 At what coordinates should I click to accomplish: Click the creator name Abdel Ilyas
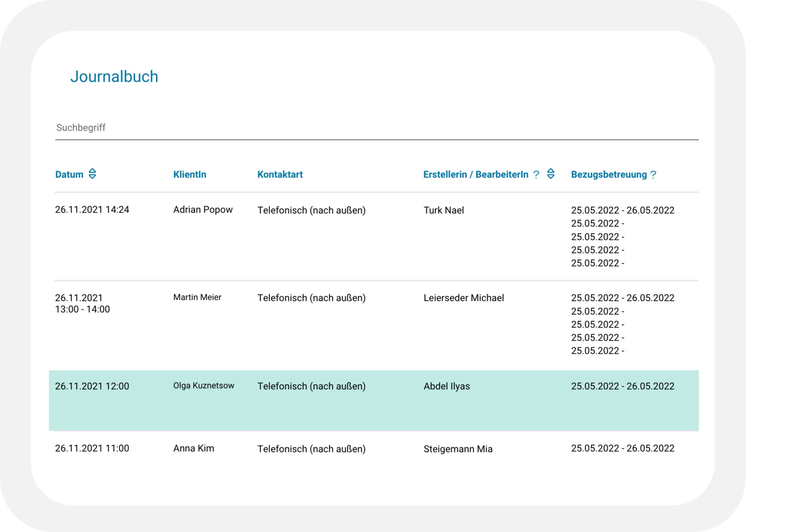click(x=447, y=386)
